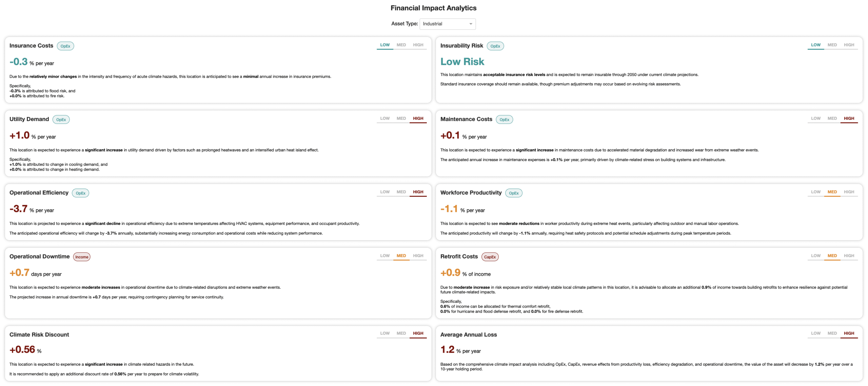Viewport: 868px width, 386px height.
Task: Click OpEx badge beside Workforce Productivity
Action: tap(513, 193)
